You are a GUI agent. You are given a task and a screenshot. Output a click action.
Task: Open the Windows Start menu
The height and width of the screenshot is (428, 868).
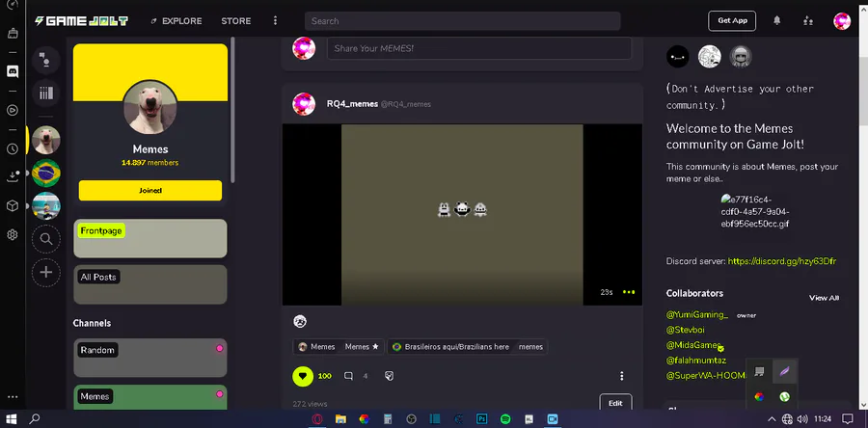(11, 419)
